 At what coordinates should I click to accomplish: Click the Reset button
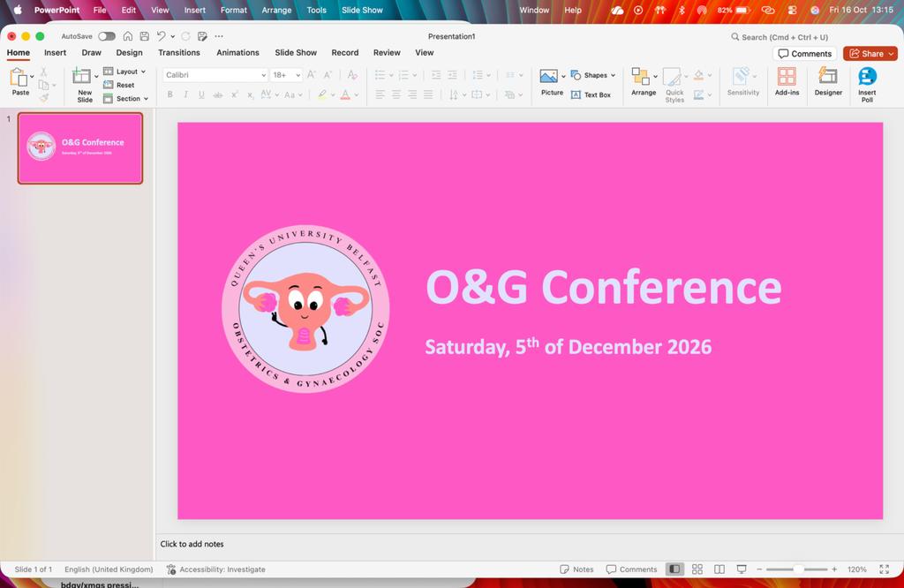pyautogui.click(x=119, y=85)
